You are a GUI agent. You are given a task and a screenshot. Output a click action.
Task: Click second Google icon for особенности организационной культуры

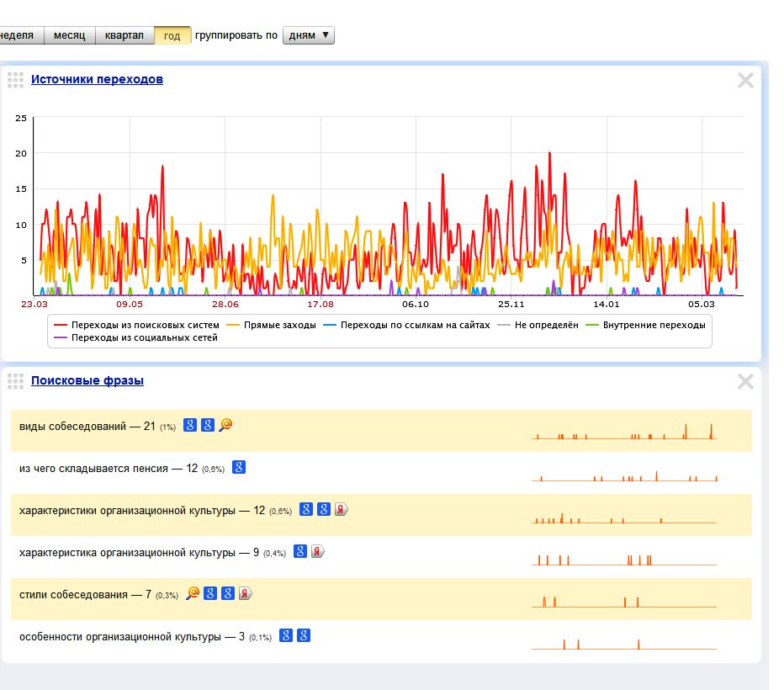(x=304, y=635)
